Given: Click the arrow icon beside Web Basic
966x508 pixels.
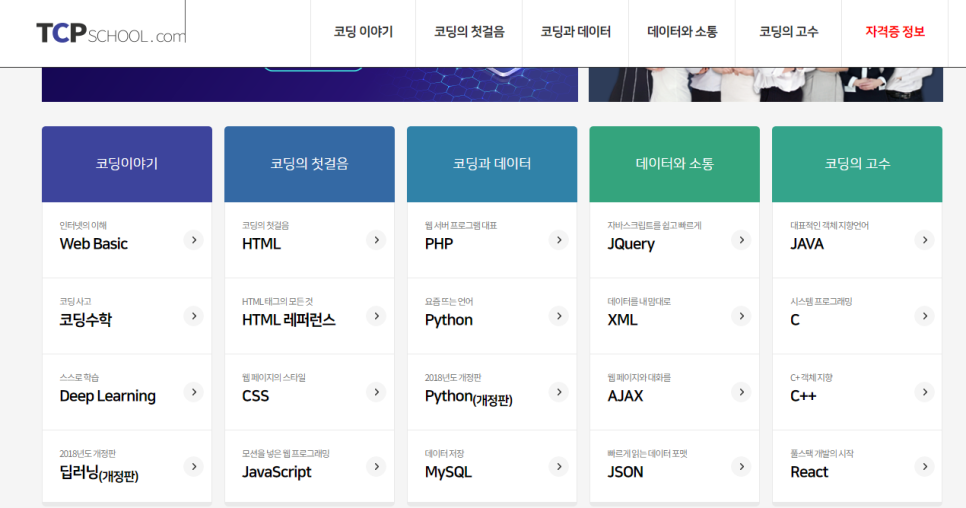Looking at the screenshot, I should [x=193, y=240].
